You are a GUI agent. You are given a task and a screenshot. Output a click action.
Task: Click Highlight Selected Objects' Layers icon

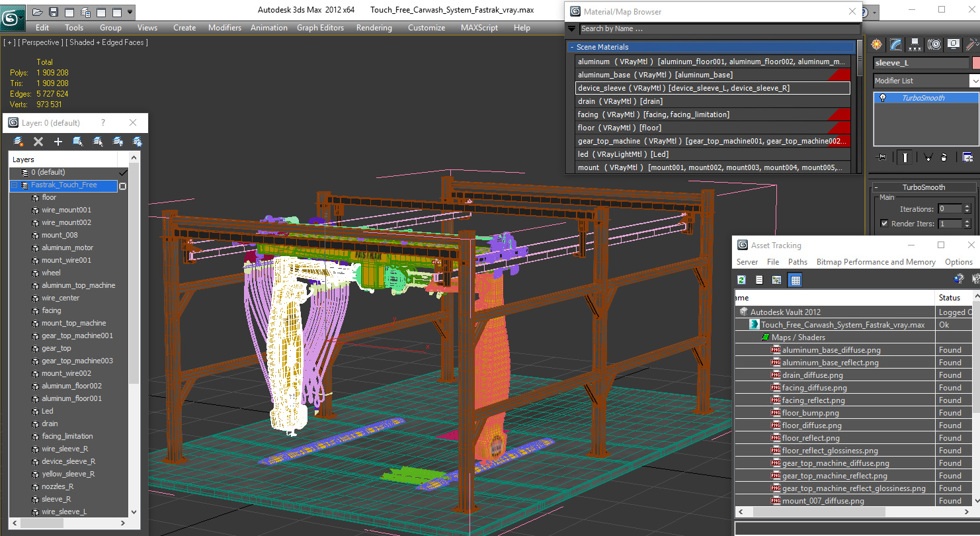[x=98, y=142]
